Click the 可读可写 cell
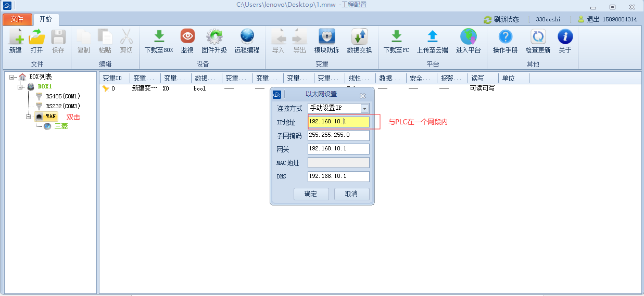The height and width of the screenshot is (296, 644). click(x=482, y=88)
